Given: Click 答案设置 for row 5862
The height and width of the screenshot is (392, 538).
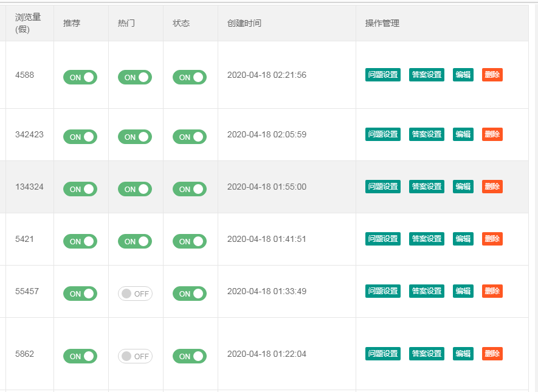Looking at the screenshot, I should coord(427,354).
